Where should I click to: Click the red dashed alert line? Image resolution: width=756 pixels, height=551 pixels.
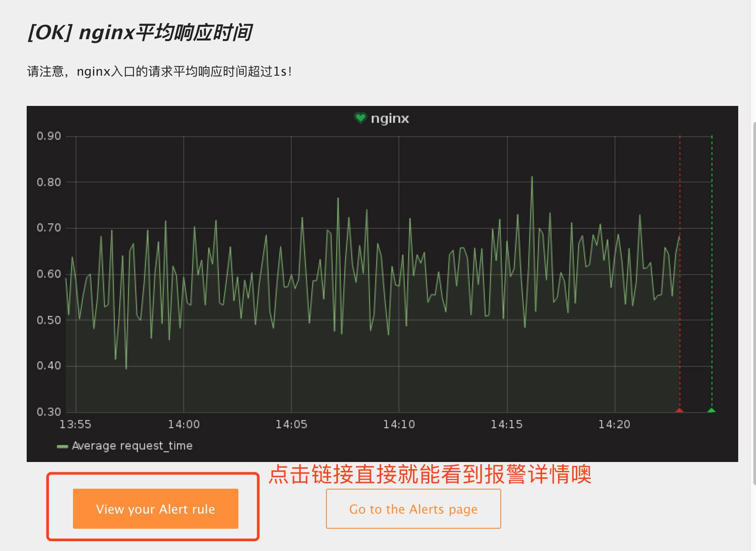click(680, 271)
